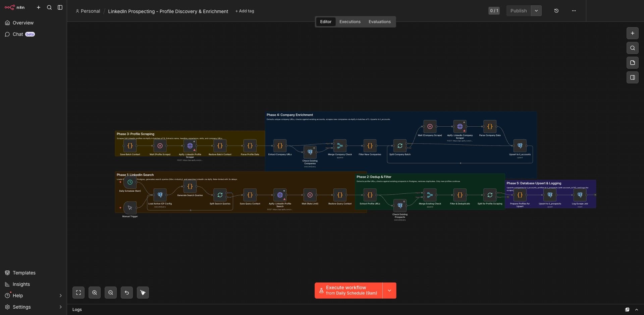Create new item with sidebar plus icon
The image size is (644, 315).
[39, 7]
